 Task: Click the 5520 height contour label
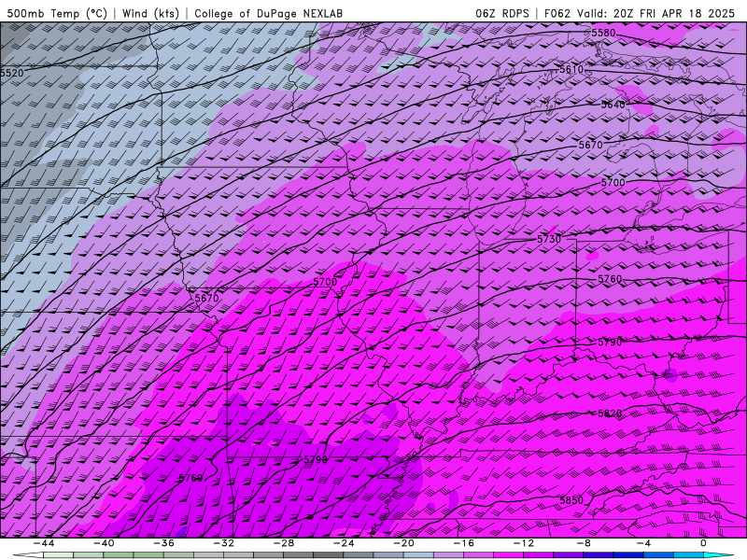pyautogui.click(x=11, y=73)
